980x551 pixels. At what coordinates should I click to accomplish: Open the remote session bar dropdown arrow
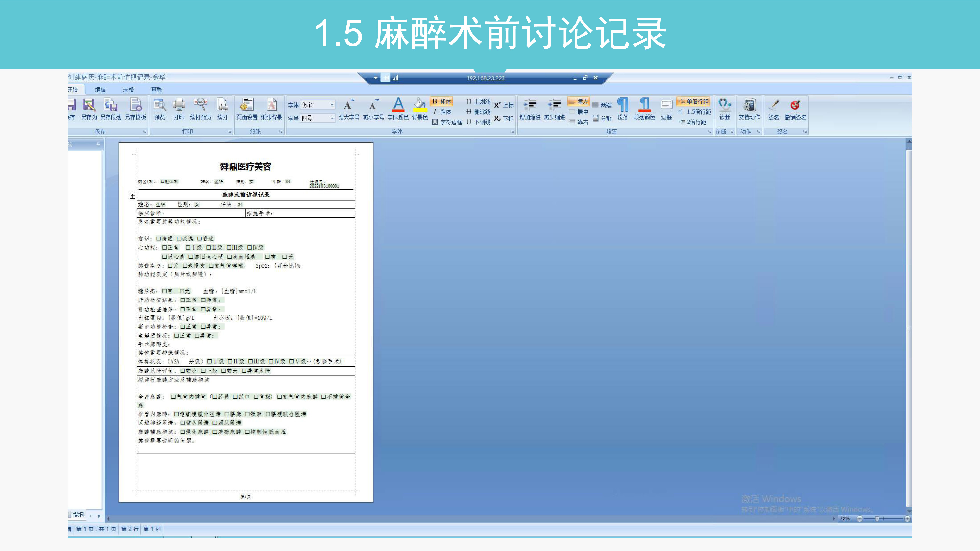pyautogui.click(x=376, y=78)
